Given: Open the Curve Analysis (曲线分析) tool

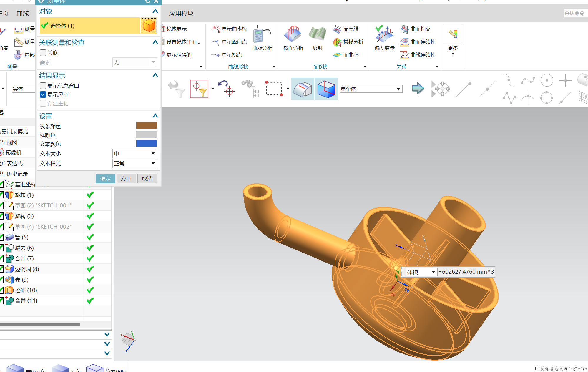Looking at the screenshot, I should tap(262, 38).
